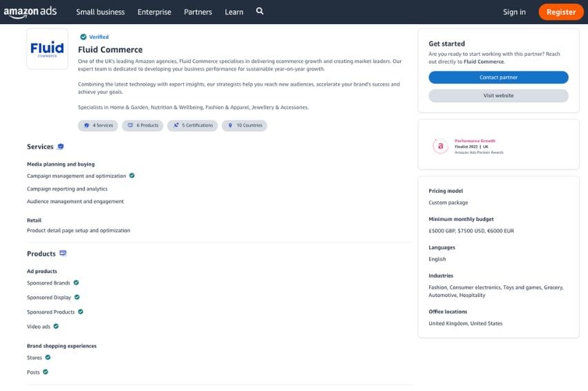
Task: Select the 10 Countries pill
Action: tap(245, 126)
